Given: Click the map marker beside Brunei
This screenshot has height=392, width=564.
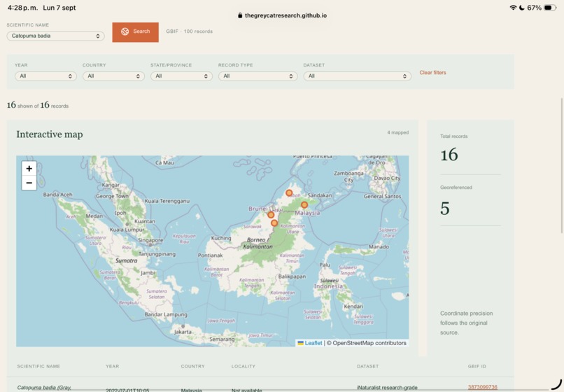Looking at the screenshot, I should (271, 215).
